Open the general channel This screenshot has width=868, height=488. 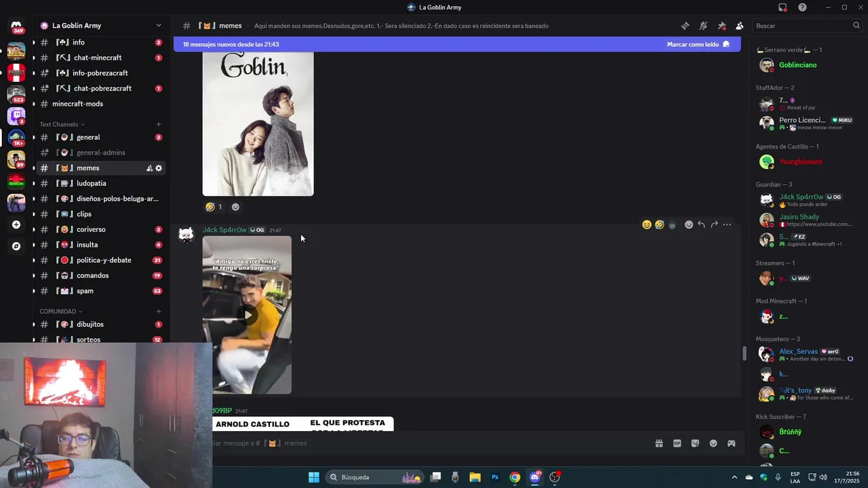(101, 137)
